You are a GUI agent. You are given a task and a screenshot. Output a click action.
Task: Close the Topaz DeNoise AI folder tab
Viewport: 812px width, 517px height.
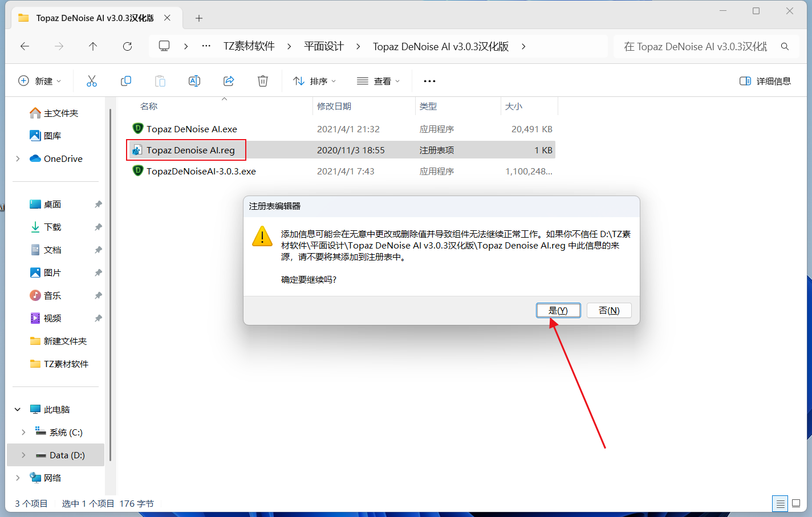click(x=167, y=18)
